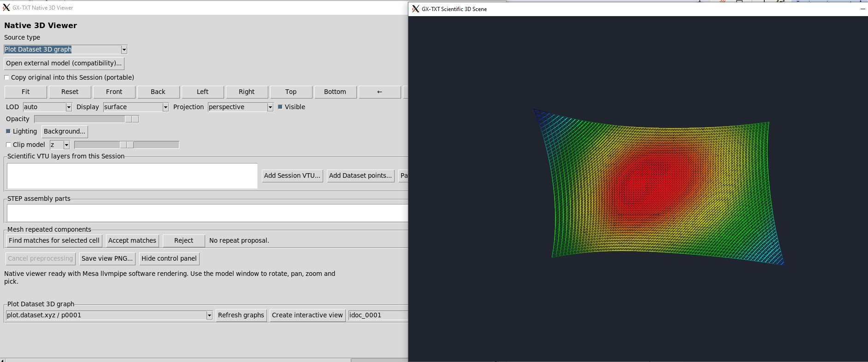Click Open external model (compatibility) button

[64, 63]
